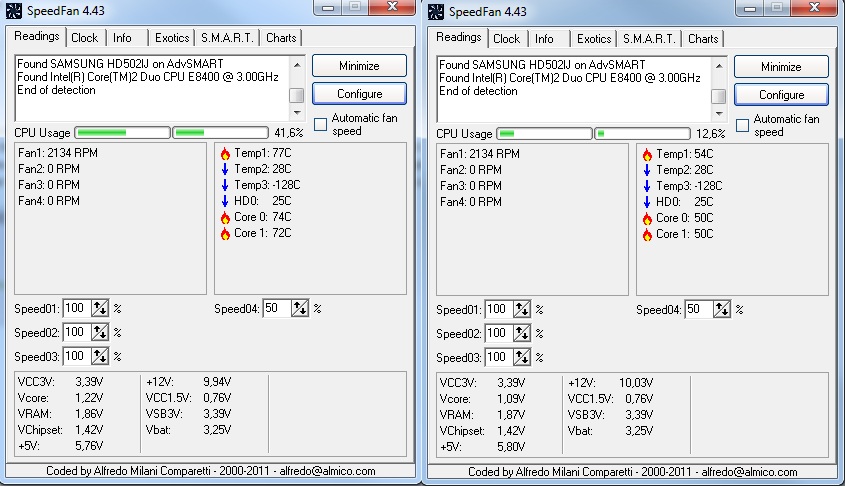This screenshot has height=487, width=846.
Task: Click Speed04 value field in right window
Action: [x=699, y=310]
